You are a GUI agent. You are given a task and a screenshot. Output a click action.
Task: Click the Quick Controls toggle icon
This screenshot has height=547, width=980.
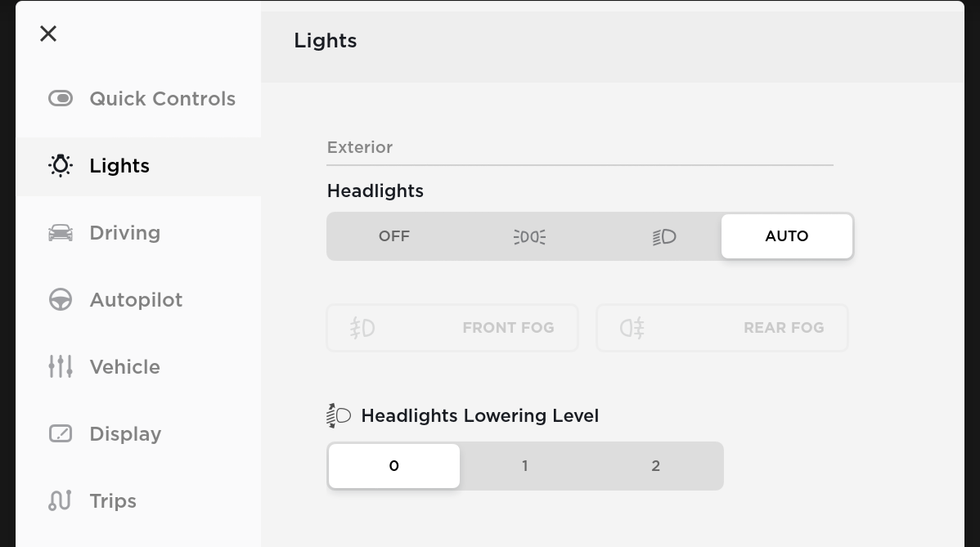[x=61, y=99]
